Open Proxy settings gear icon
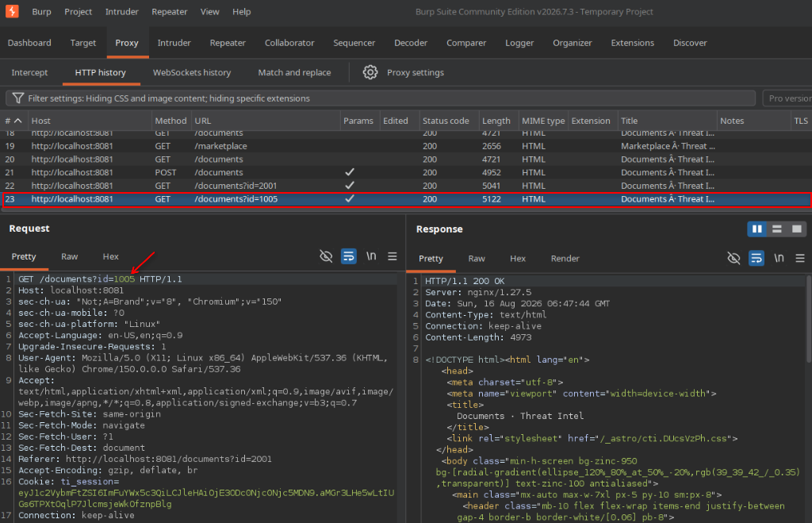Viewport: 812px width, 523px height. point(370,72)
